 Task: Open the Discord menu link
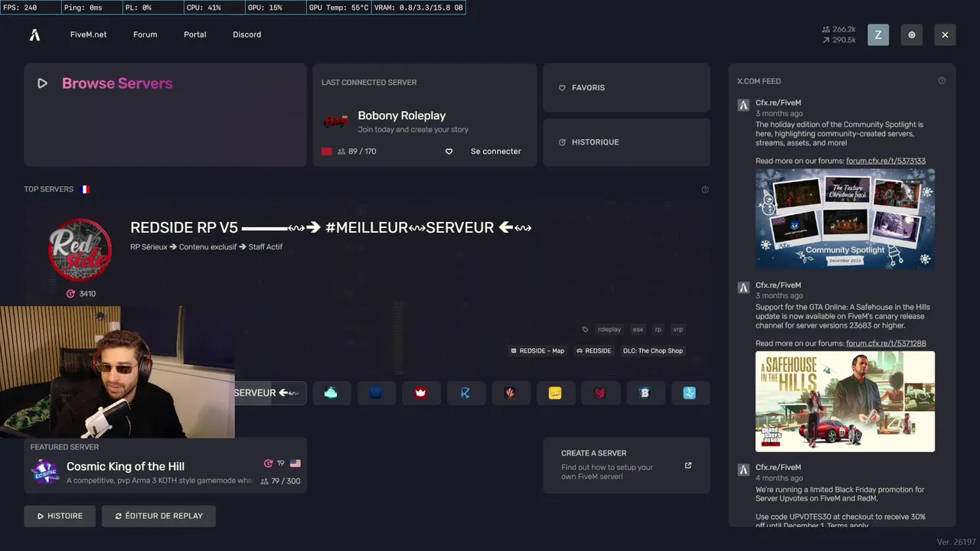click(x=247, y=34)
